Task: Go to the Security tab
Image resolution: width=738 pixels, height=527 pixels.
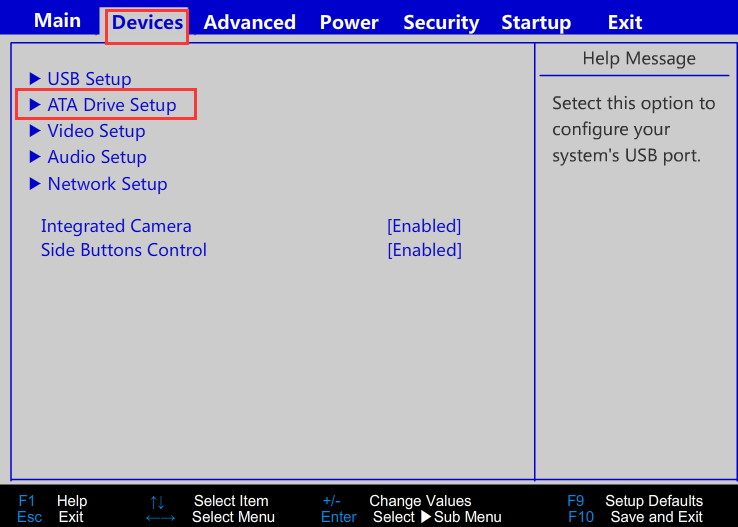Action: (x=441, y=22)
